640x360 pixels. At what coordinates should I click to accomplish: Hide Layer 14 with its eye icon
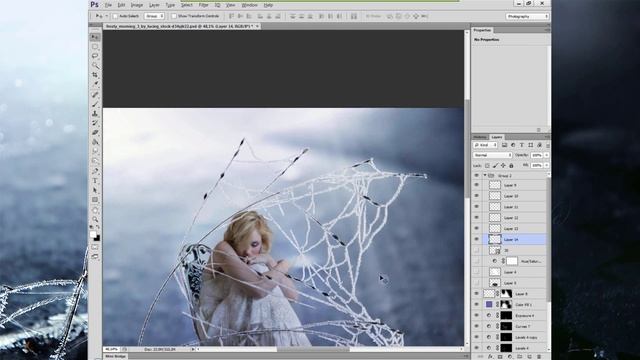pos(476,239)
